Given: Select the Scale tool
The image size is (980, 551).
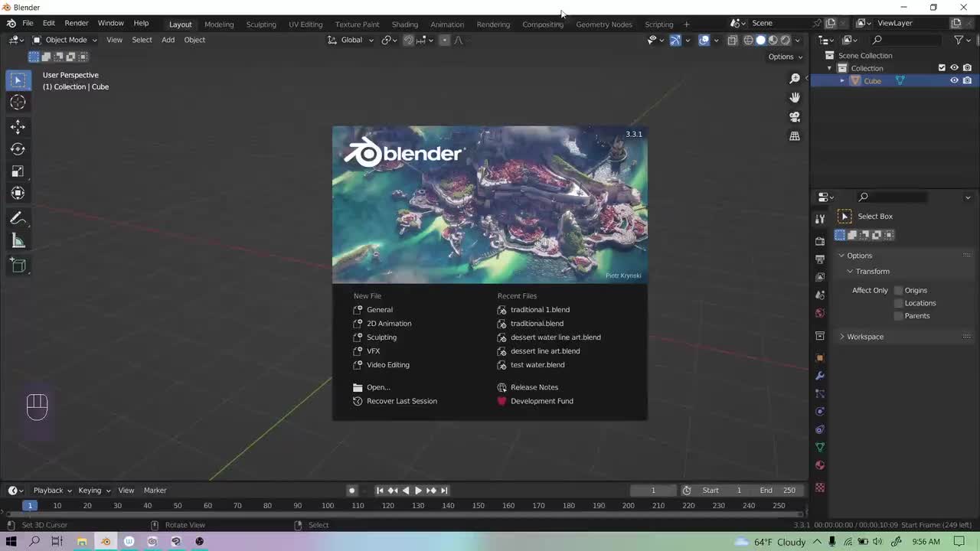Looking at the screenshot, I should (x=18, y=171).
